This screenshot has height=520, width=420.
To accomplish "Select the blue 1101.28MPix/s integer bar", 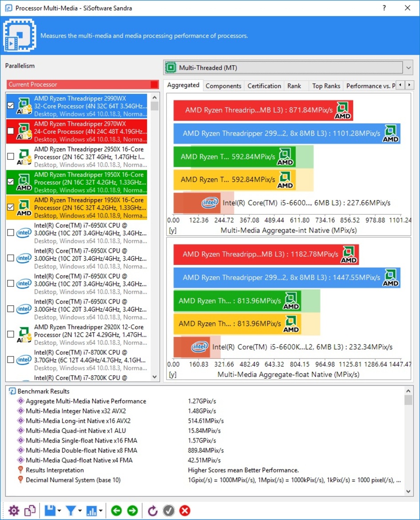I will 287,134.
